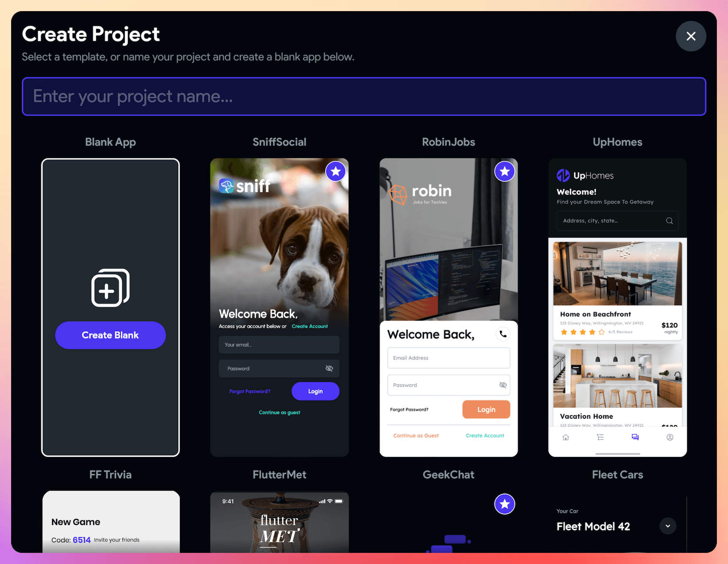Click the star badge on GeekChat template

505,504
